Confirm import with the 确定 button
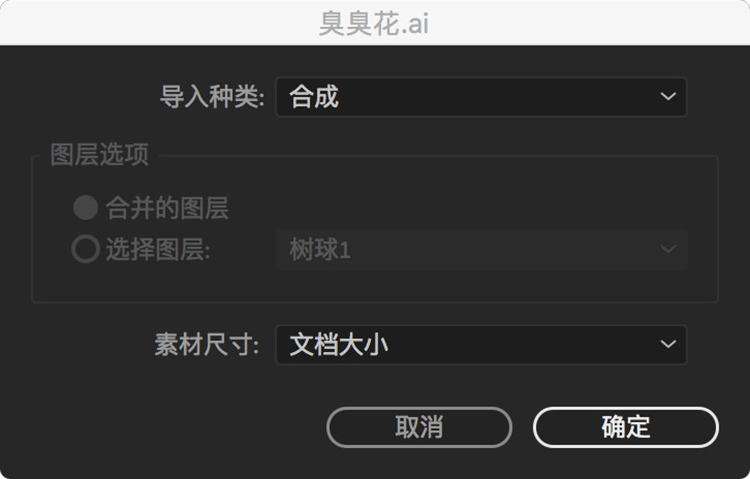Image resolution: width=750 pixels, height=479 pixels. point(626,427)
